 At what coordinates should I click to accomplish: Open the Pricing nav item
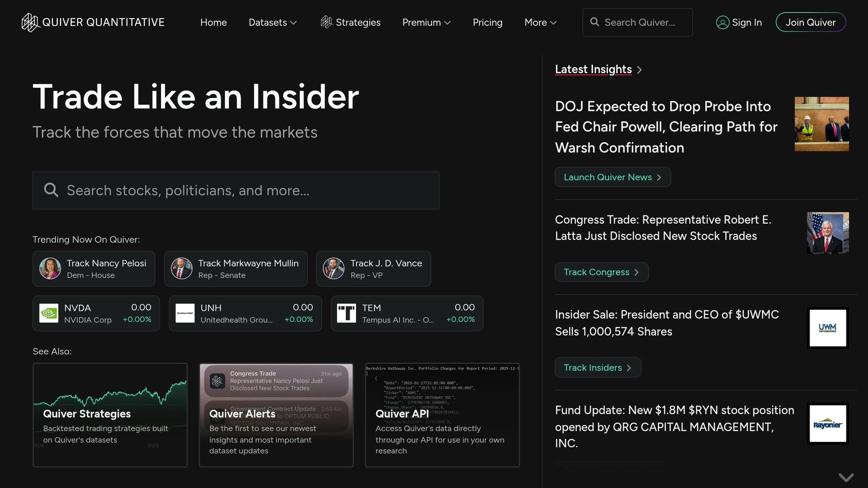click(x=487, y=22)
